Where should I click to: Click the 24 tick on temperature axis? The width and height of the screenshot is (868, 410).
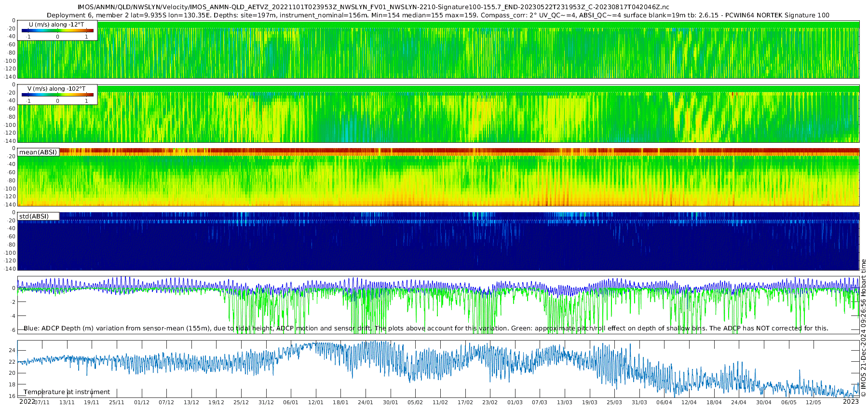tap(13, 350)
